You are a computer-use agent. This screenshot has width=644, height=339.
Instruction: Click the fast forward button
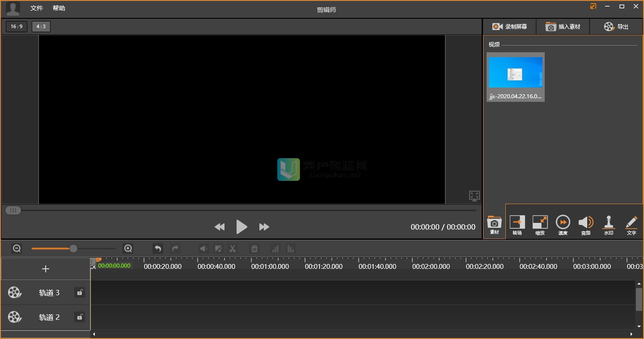tap(264, 227)
